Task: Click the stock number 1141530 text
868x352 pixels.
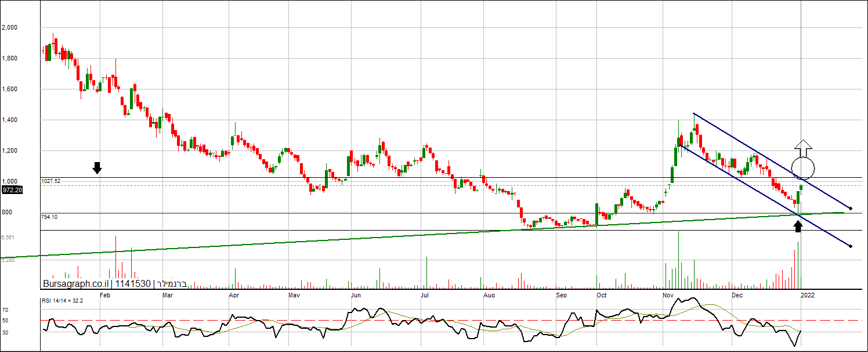Action: (132, 284)
